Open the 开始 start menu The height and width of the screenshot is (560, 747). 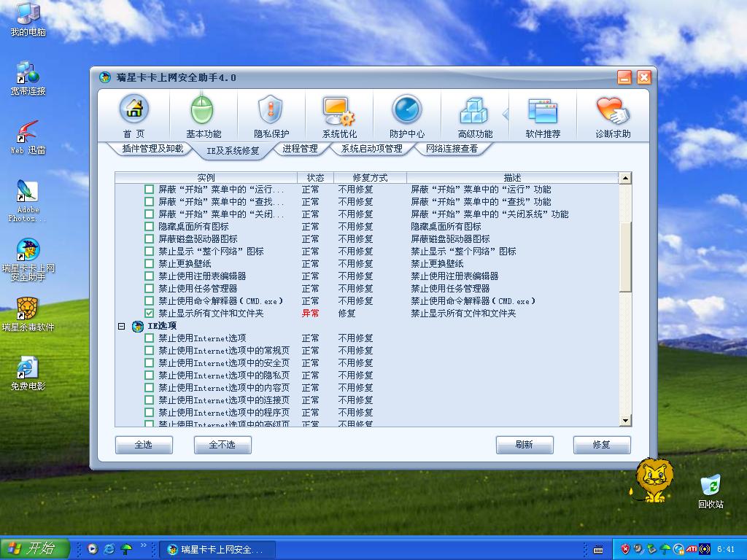[x=35, y=548]
